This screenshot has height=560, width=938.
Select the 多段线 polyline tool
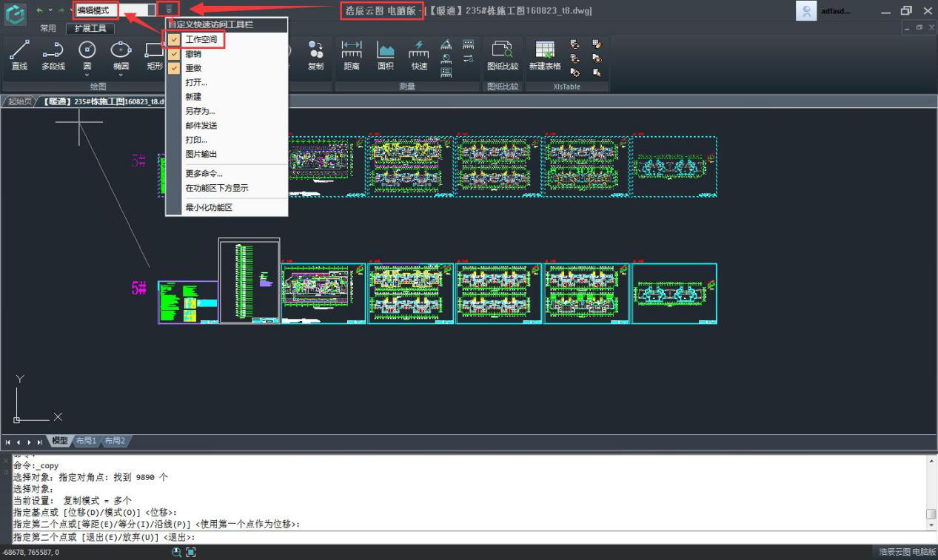tap(53, 55)
